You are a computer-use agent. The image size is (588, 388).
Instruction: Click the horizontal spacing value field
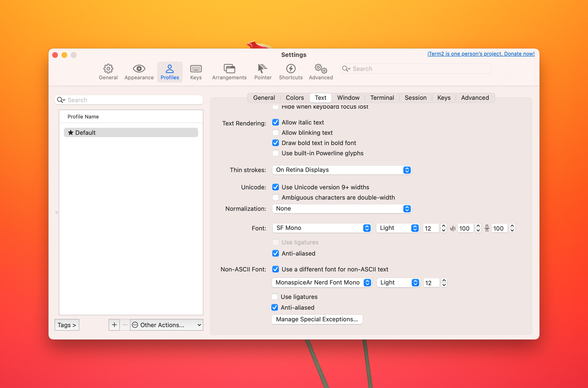[465, 228]
